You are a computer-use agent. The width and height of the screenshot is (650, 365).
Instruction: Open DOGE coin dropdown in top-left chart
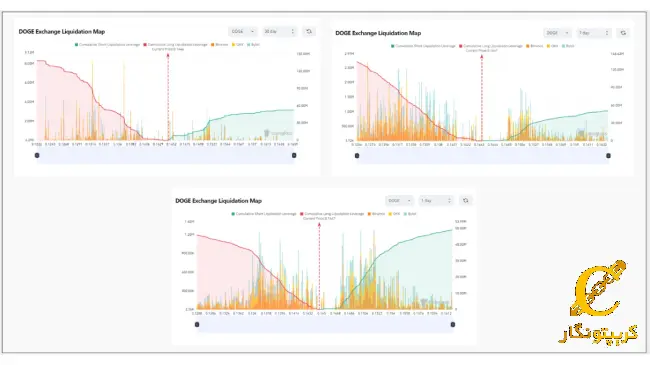click(x=243, y=32)
